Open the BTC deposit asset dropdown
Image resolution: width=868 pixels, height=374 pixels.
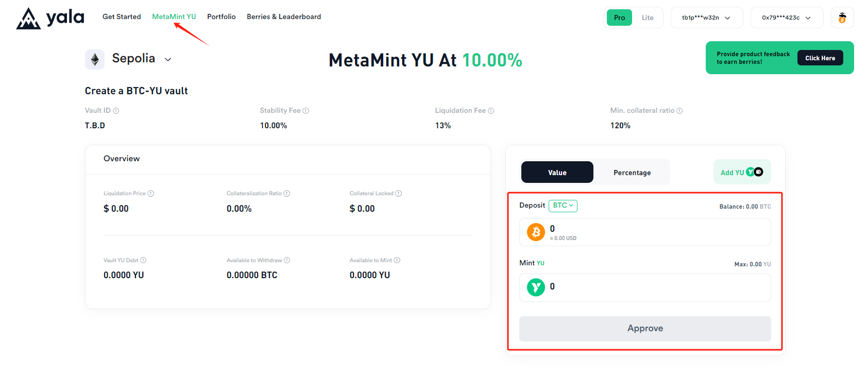coord(563,206)
